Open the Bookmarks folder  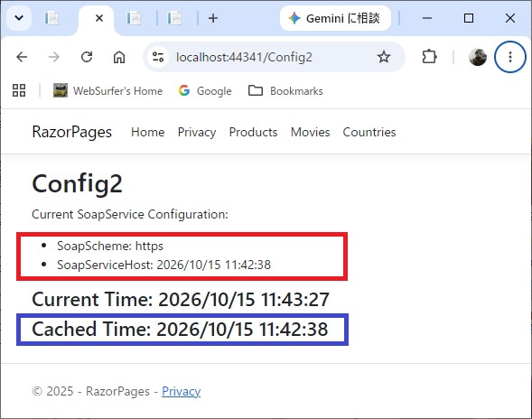285,91
